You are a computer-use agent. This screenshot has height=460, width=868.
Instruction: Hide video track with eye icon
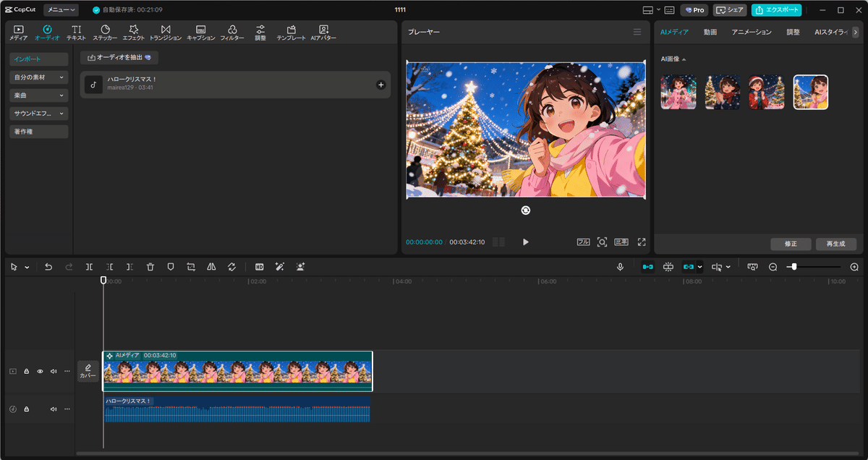[x=40, y=371]
